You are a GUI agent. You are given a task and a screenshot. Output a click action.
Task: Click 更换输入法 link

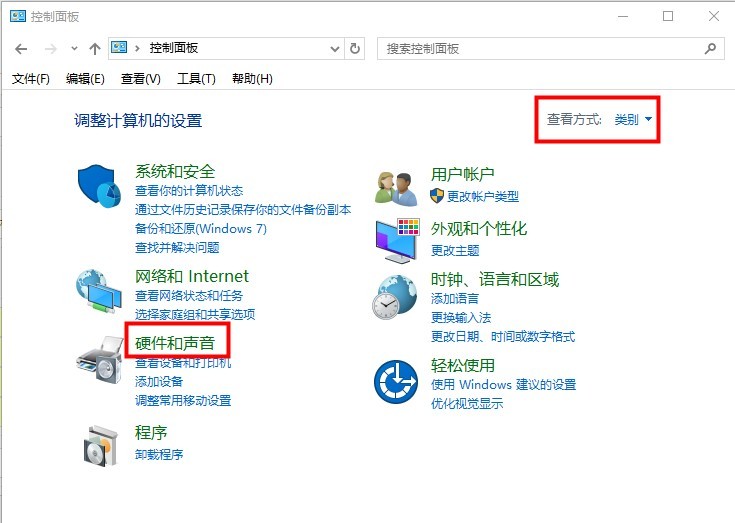point(461,318)
